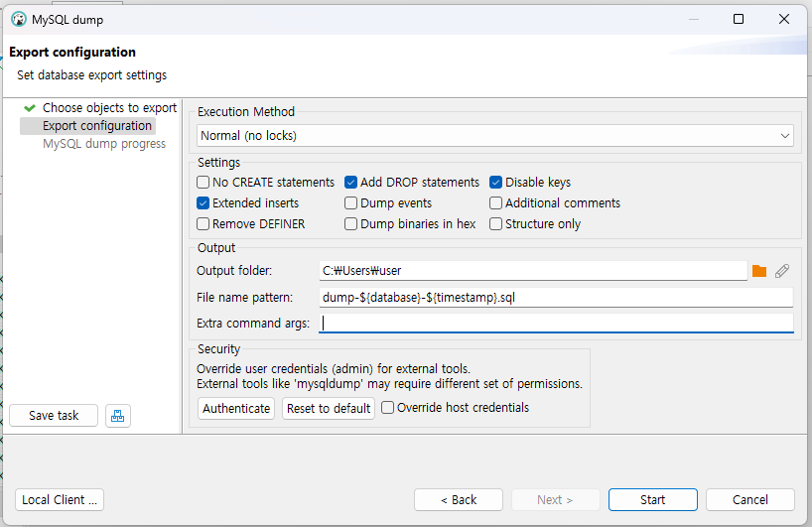This screenshot has width=812, height=527.
Task: Click the green checkmark next to Choose objects to export
Action: pyautogui.click(x=30, y=108)
